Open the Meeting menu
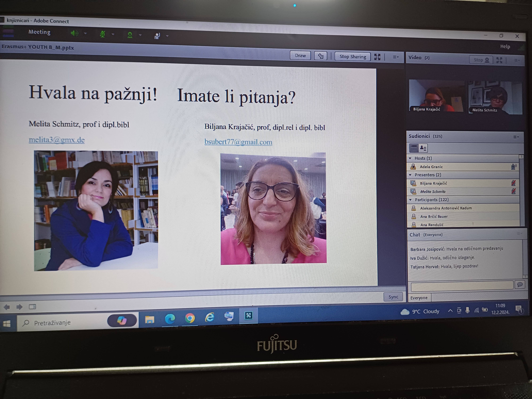Viewport: 532px width, 399px height. point(40,32)
